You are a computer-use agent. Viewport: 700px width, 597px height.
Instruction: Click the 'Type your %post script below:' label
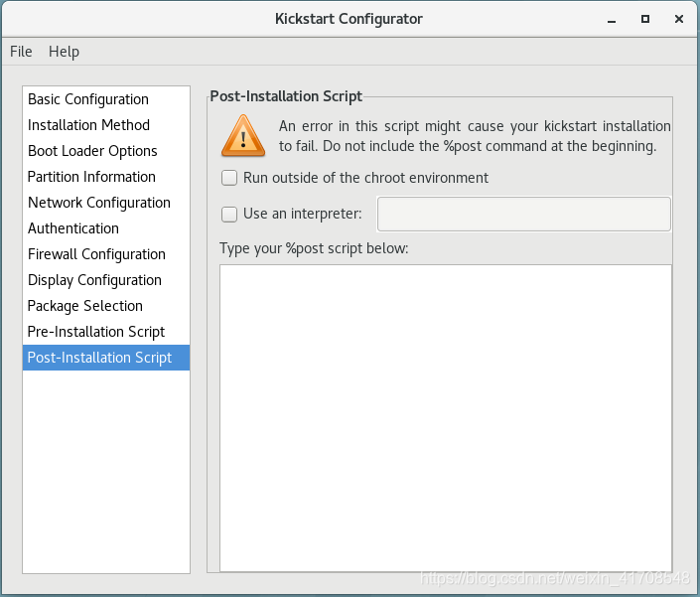314,248
